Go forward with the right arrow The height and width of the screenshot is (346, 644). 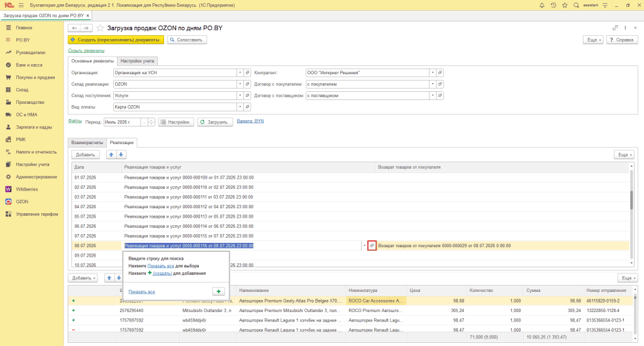86,28
